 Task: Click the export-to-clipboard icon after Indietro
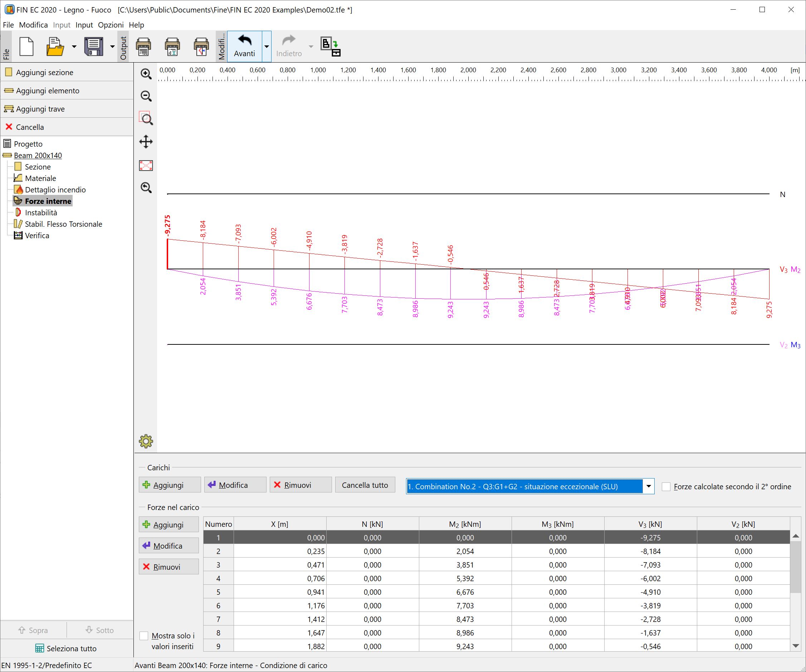click(x=330, y=46)
